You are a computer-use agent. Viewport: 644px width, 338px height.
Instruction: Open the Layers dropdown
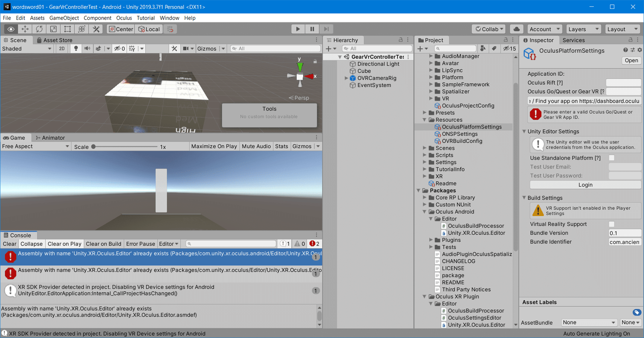click(x=583, y=29)
